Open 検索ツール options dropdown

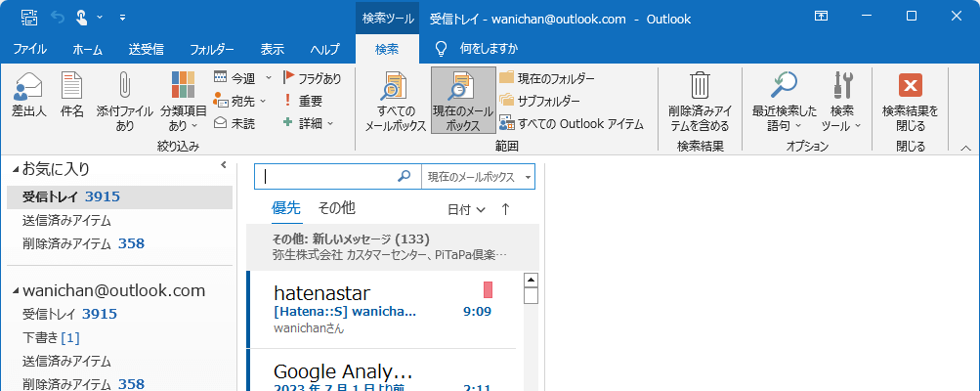click(841, 102)
